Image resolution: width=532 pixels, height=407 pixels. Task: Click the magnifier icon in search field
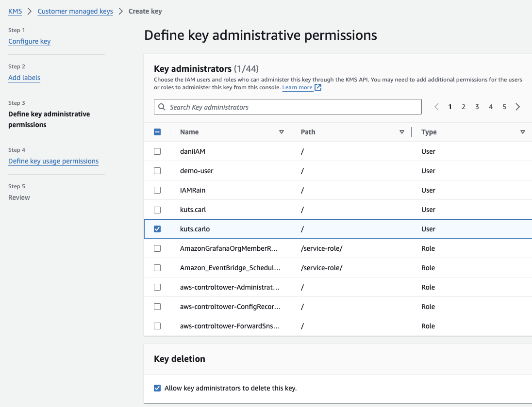click(x=162, y=107)
